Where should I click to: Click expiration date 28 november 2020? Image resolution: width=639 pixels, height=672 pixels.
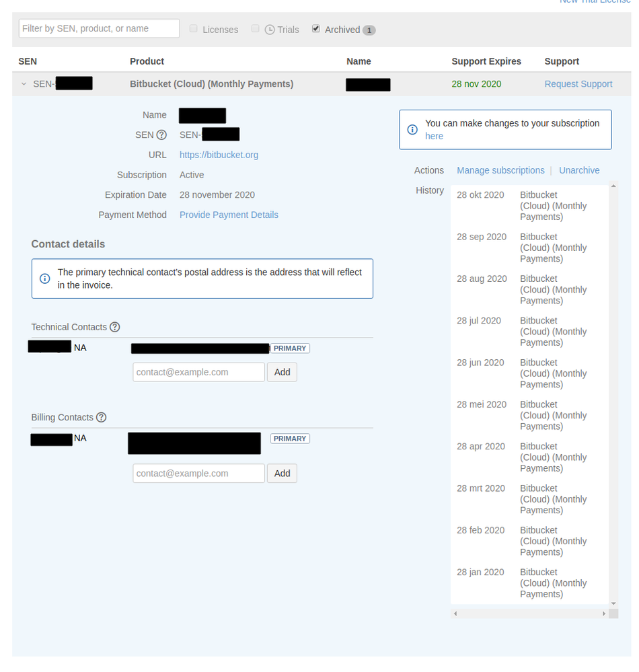pyautogui.click(x=217, y=195)
